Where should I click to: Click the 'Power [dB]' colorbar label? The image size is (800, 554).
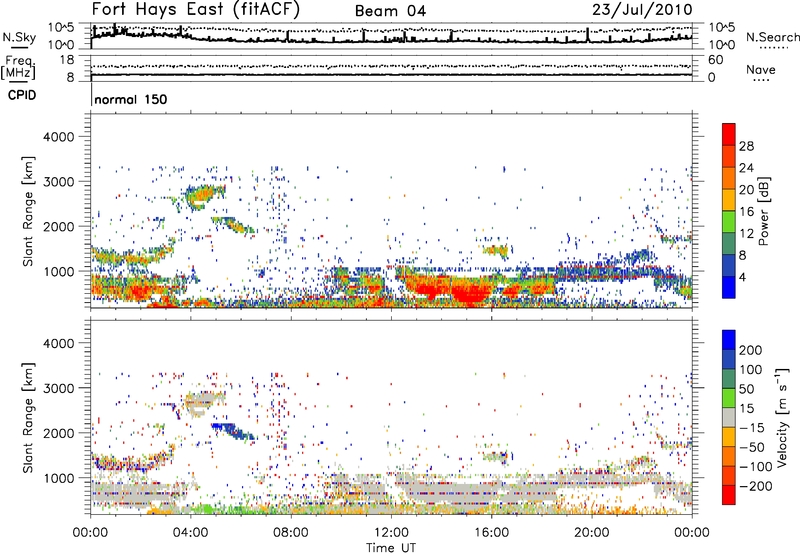coord(763,211)
